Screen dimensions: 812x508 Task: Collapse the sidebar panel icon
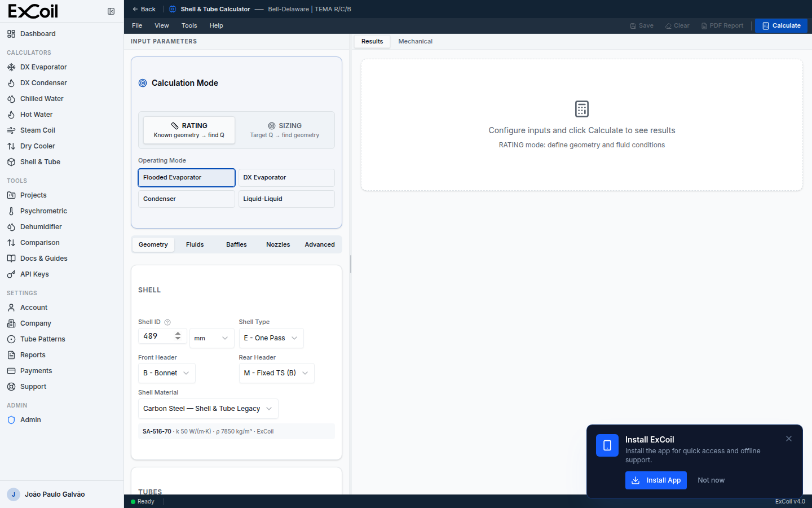point(111,11)
